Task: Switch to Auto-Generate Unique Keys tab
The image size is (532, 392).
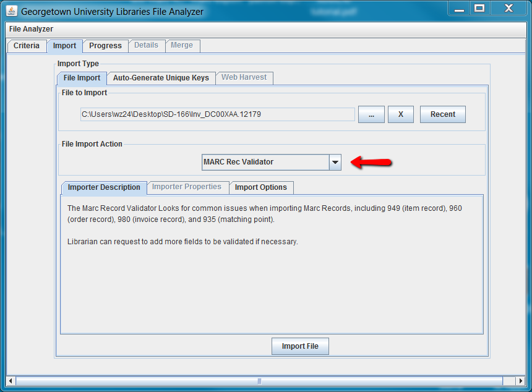Action: pos(161,78)
